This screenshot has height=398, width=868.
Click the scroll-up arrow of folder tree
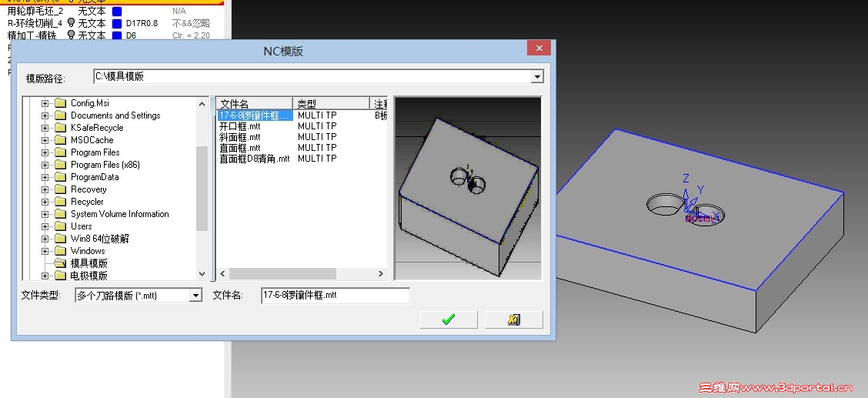(x=202, y=103)
